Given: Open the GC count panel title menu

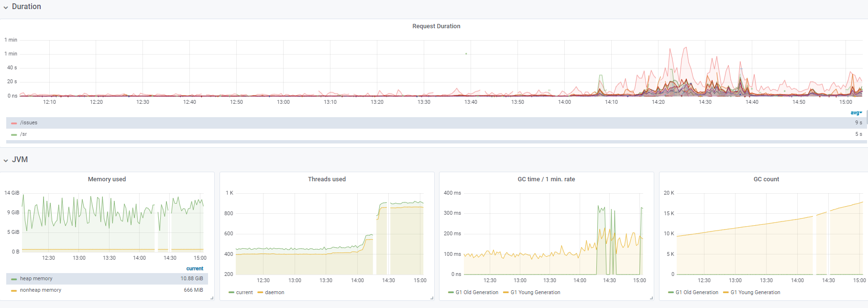Looking at the screenshot, I should point(766,179).
